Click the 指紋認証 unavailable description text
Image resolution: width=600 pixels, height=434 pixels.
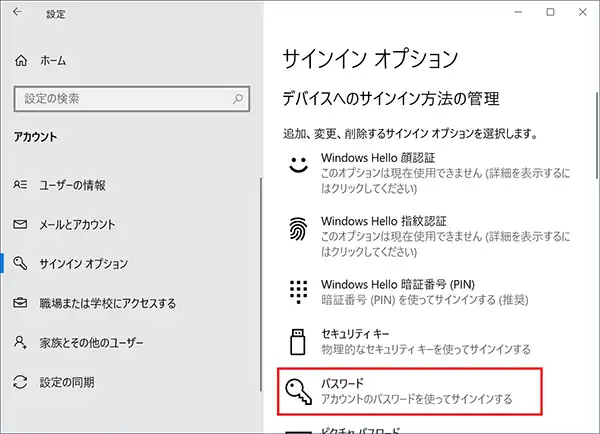pos(445,244)
